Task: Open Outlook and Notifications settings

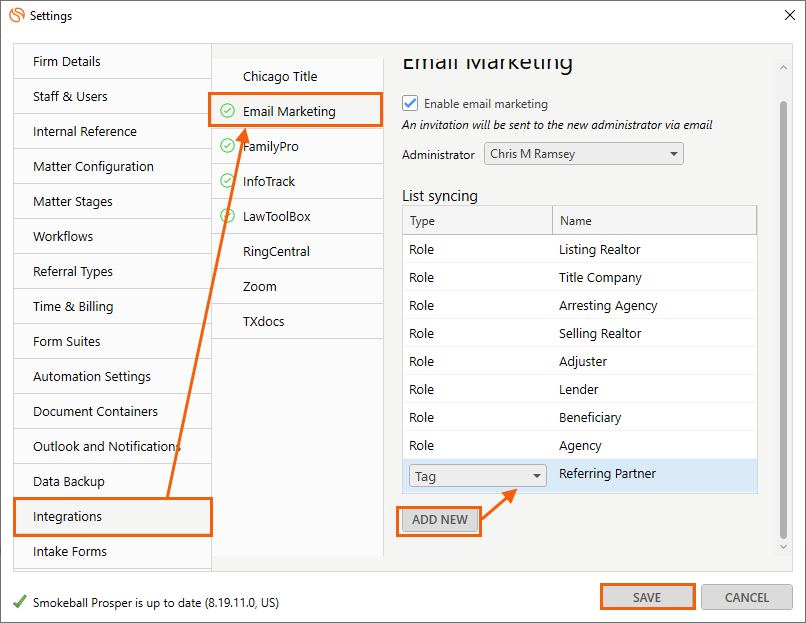Action: (x=113, y=446)
